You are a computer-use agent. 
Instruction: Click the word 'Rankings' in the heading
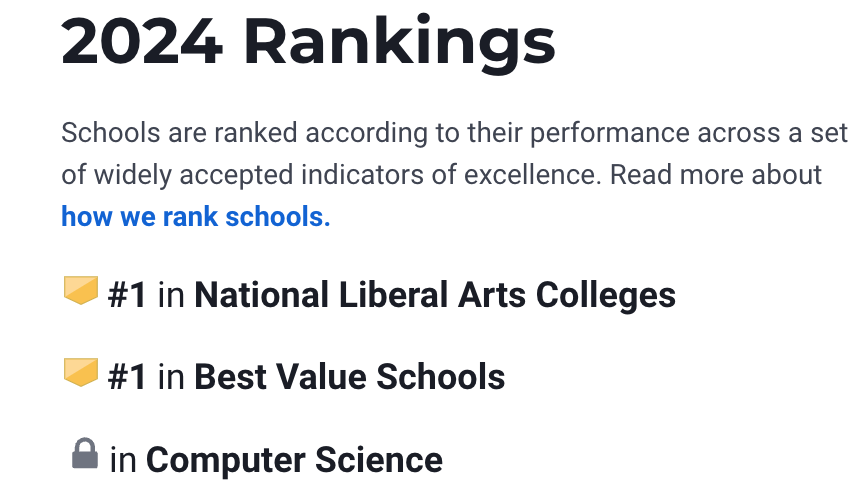[x=399, y=43]
